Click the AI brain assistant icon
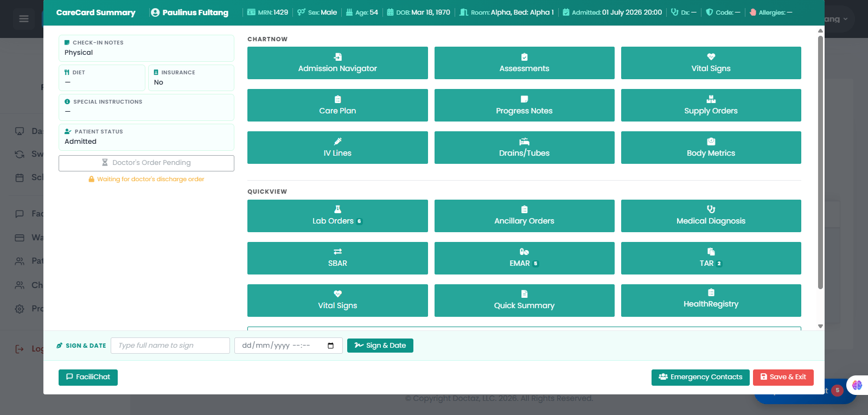This screenshot has height=415, width=868. click(857, 385)
